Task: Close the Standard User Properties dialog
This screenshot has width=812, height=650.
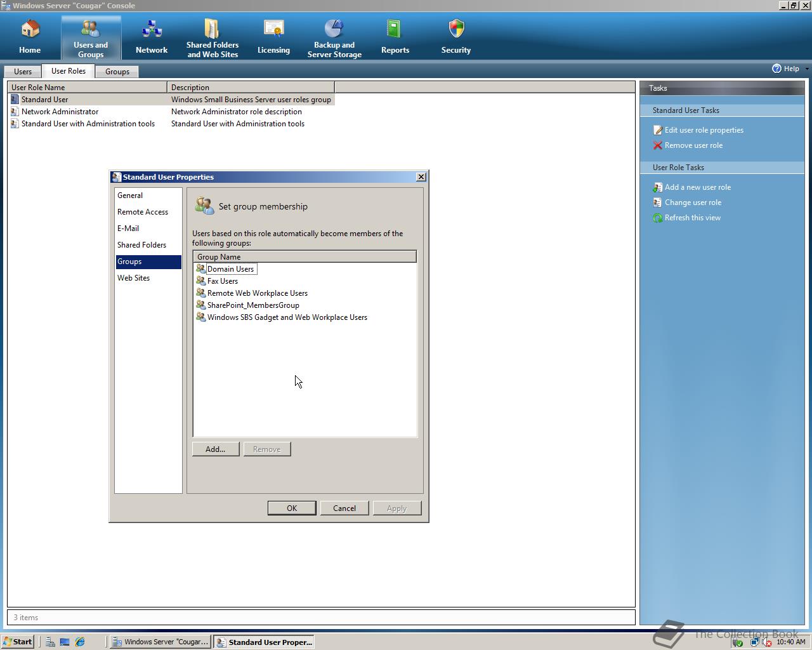Action: click(x=421, y=177)
